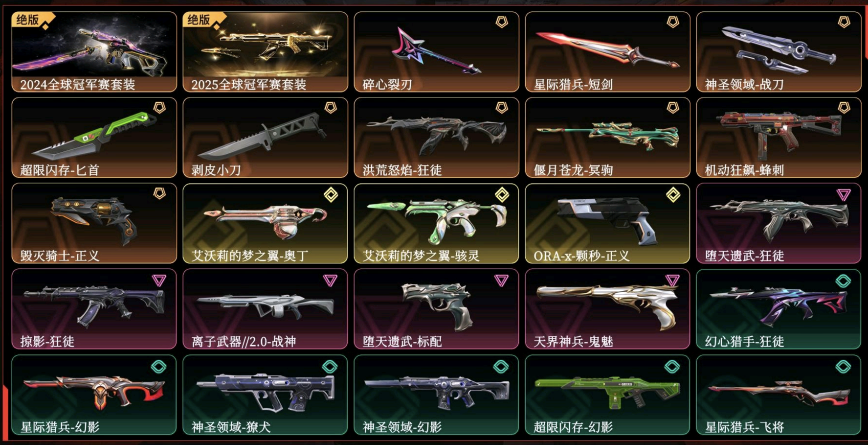Image resolution: width=868 pixels, height=445 pixels.
Task: Click the green tier icon on 幻心猎手-狂徒
Action: (x=843, y=281)
